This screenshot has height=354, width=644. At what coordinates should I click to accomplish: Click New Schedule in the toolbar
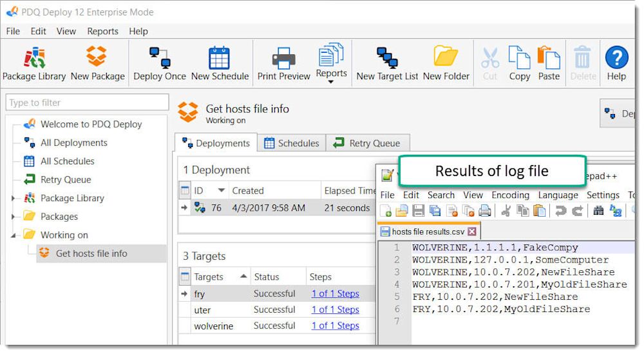click(220, 64)
